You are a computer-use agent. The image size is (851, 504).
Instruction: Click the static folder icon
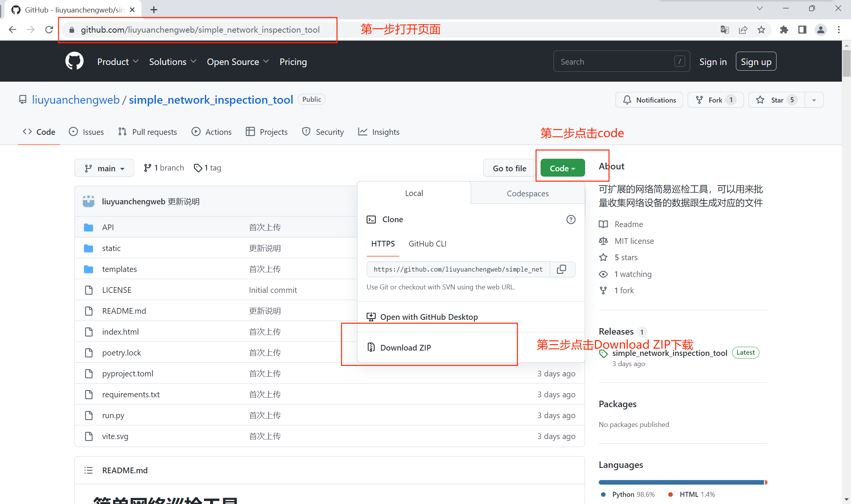[x=89, y=248]
